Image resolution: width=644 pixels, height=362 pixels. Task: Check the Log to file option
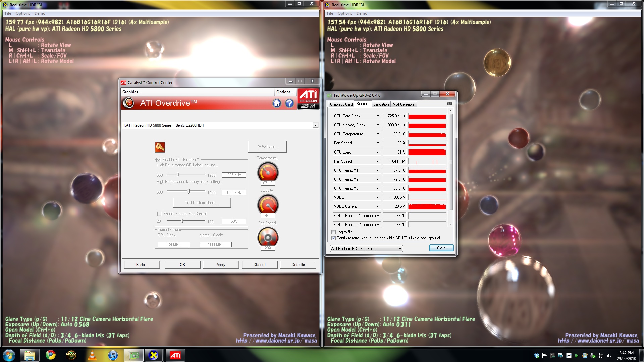tap(334, 232)
